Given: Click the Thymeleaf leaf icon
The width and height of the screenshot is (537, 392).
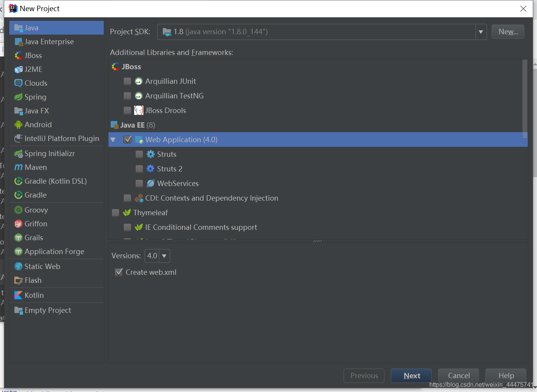Looking at the screenshot, I should point(127,213).
